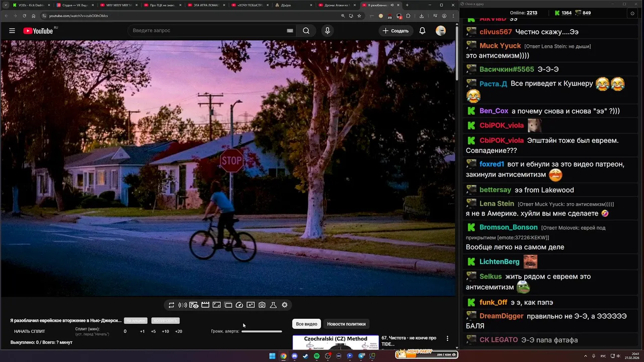Open the gear settings icon in player toolbar
644x362 pixels.
pos(285,305)
